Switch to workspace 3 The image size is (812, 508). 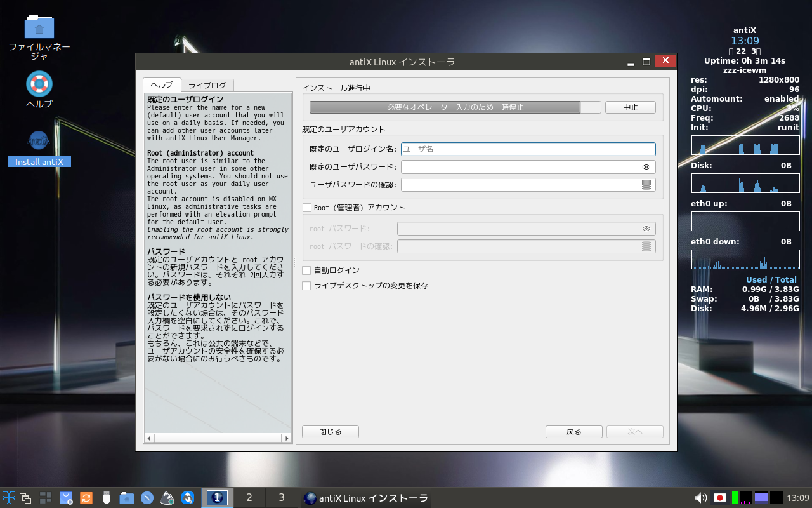[282, 498]
